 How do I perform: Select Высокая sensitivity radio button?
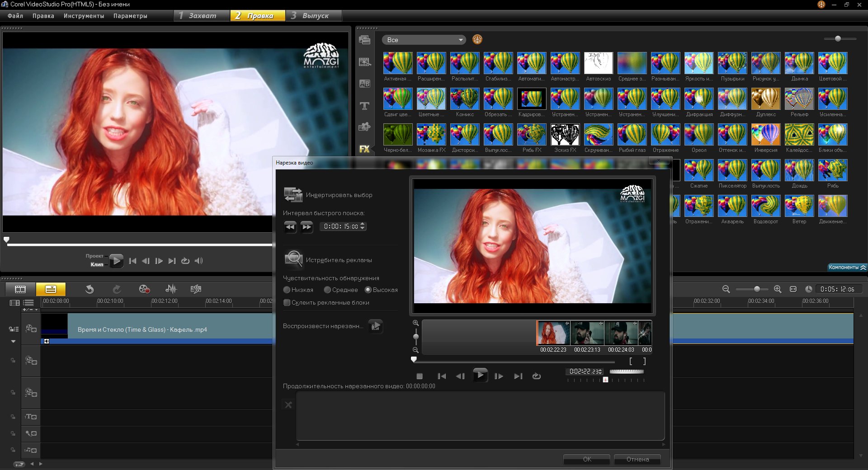coord(368,290)
